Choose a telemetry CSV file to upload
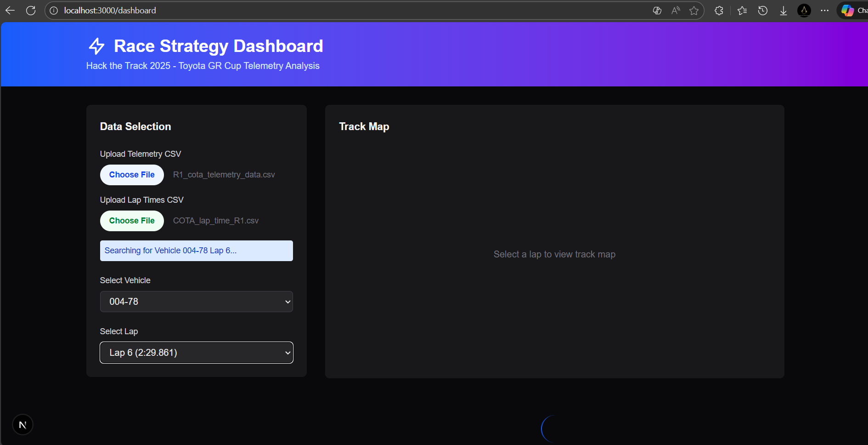868x445 pixels. 132,175
